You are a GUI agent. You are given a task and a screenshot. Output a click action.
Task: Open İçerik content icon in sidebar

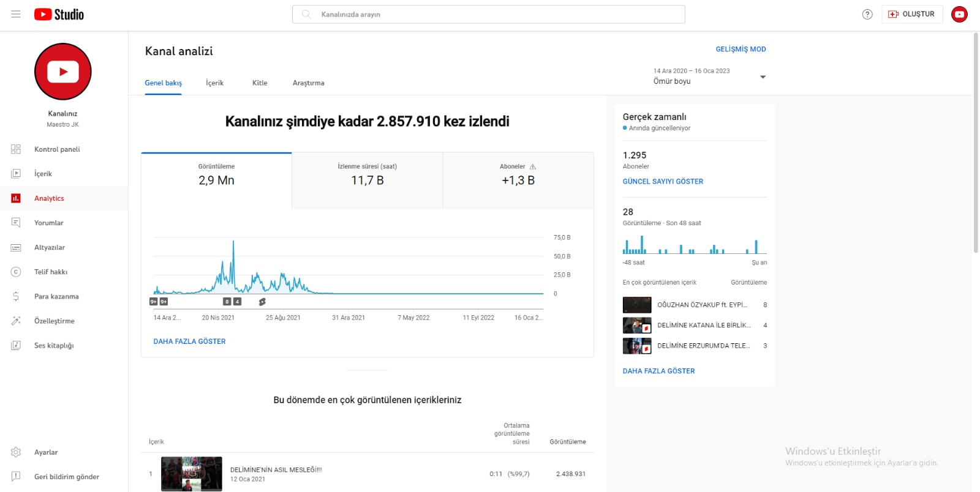[16, 174]
